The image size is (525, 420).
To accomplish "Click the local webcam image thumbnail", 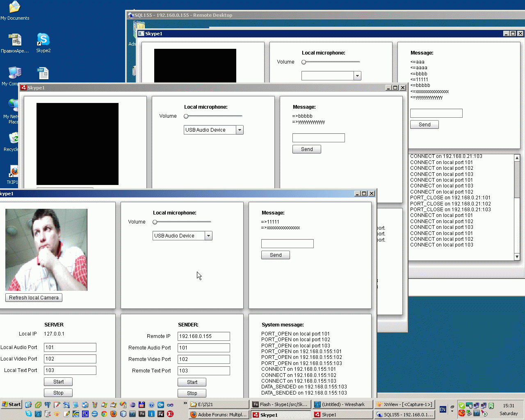I will click(x=46, y=250).
